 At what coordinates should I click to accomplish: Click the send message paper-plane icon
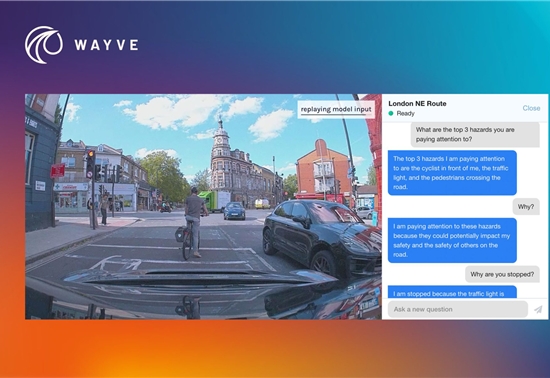[538, 309]
